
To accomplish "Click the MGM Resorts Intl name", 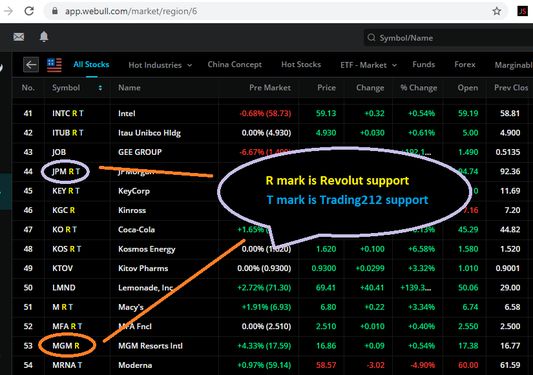I will (150, 346).
